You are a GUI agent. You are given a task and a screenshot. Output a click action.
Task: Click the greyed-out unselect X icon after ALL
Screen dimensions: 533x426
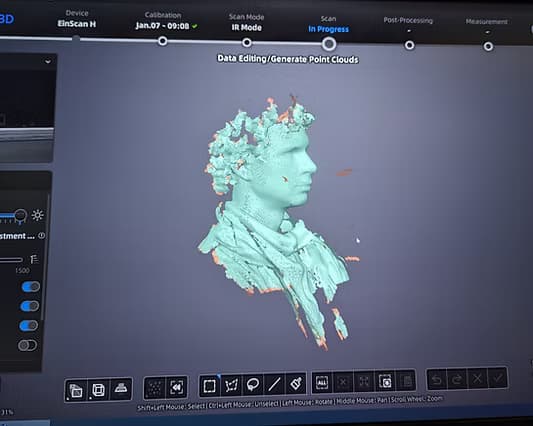coord(343,382)
